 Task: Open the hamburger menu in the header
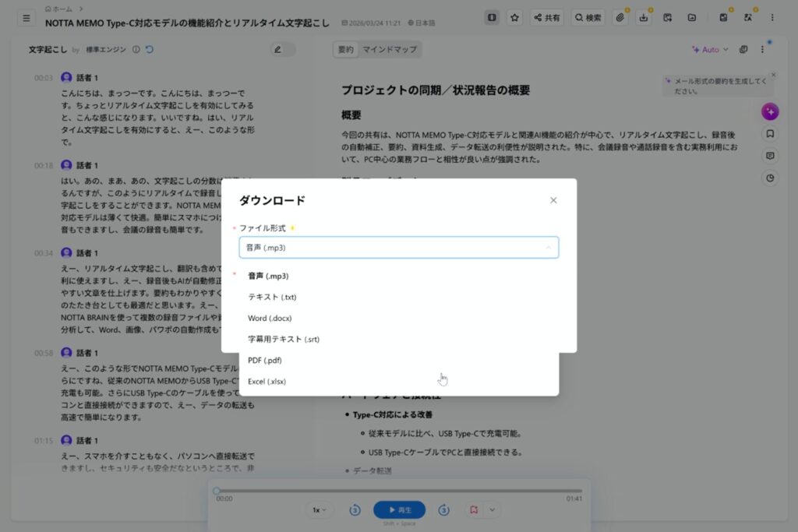[26, 17]
